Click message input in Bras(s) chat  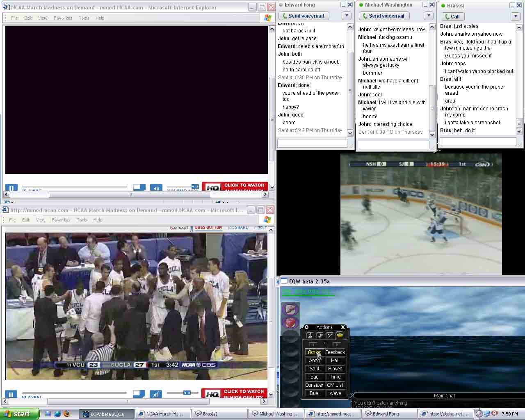[478, 142]
